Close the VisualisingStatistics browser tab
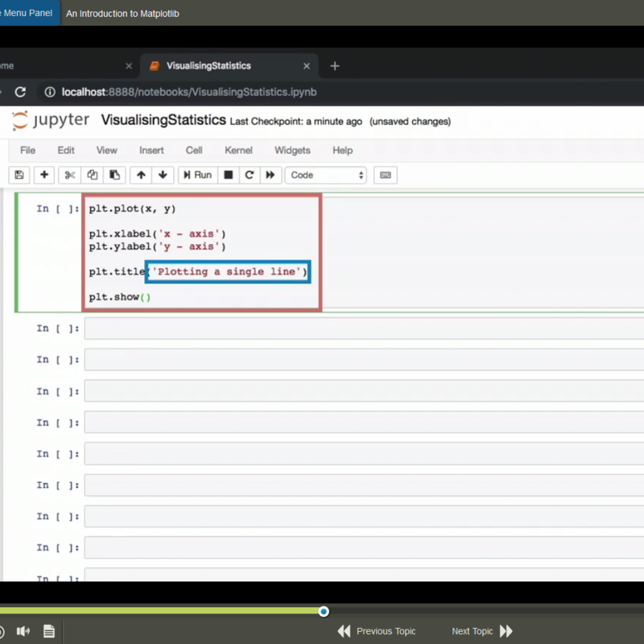This screenshot has width=644, height=644. point(307,66)
